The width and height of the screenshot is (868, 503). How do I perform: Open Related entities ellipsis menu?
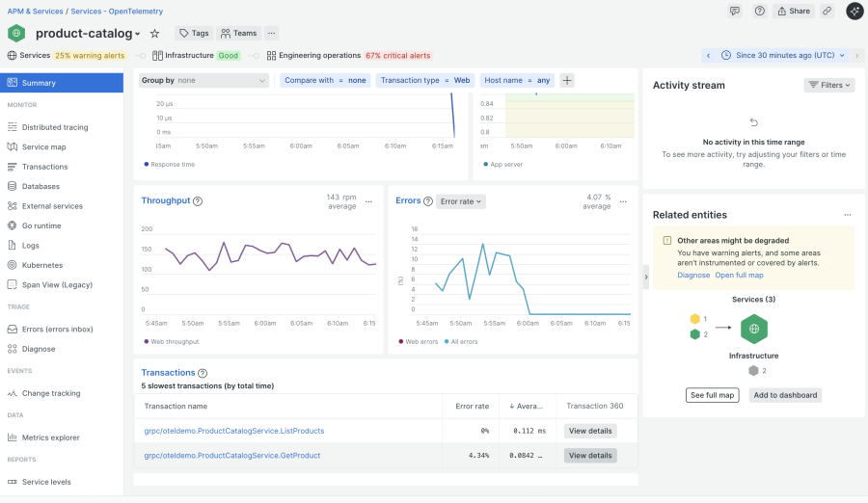point(848,215)
